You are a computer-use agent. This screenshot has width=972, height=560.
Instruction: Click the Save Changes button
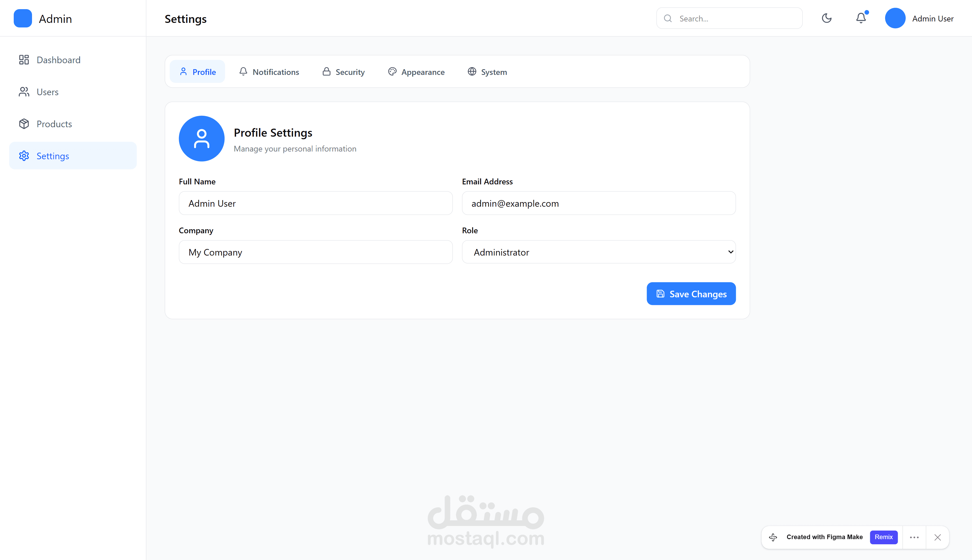point(691,294)
